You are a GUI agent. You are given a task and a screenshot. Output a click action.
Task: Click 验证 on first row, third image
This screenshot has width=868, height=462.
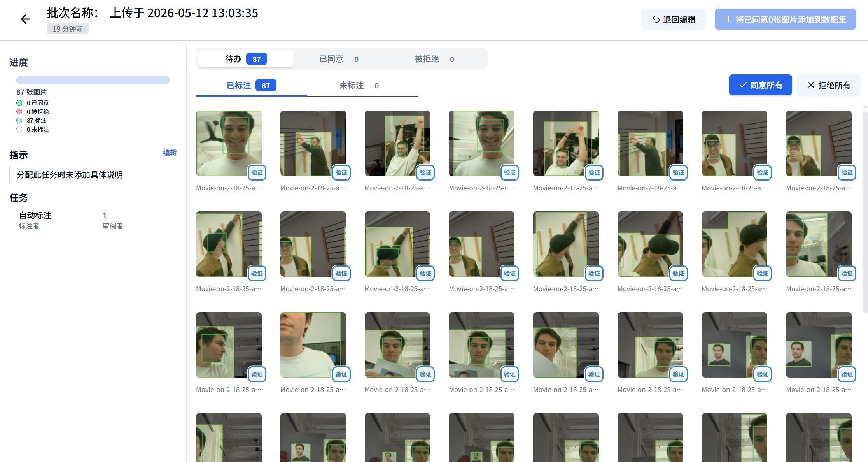coord(425,172)
